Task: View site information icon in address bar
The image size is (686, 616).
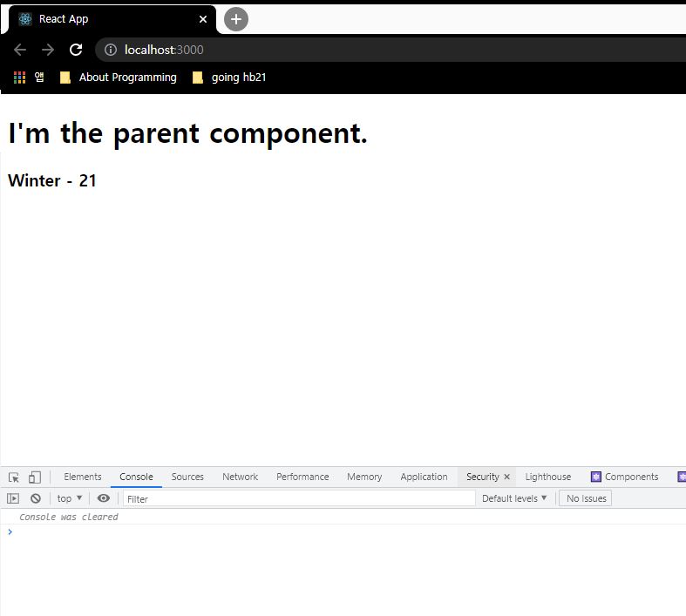Action: (110, 50)
